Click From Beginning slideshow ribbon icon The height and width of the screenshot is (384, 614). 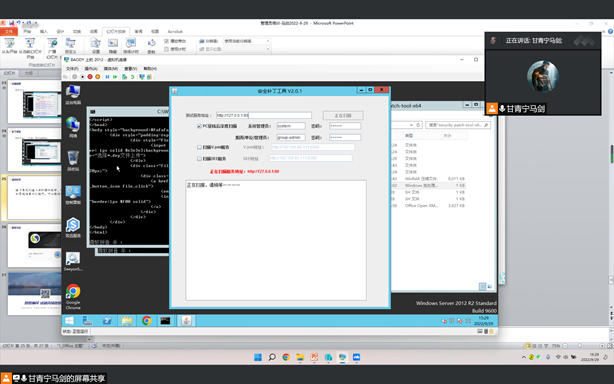point(9,46)
